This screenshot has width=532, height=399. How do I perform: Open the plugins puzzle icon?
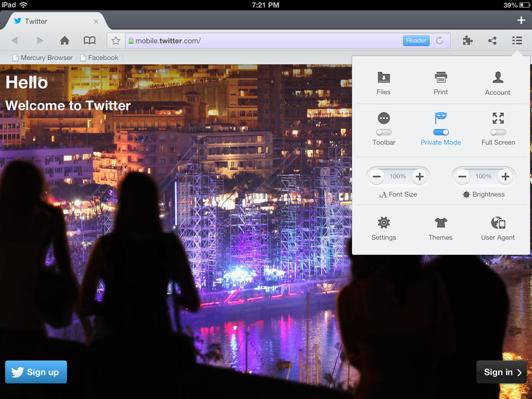(468, 40)
